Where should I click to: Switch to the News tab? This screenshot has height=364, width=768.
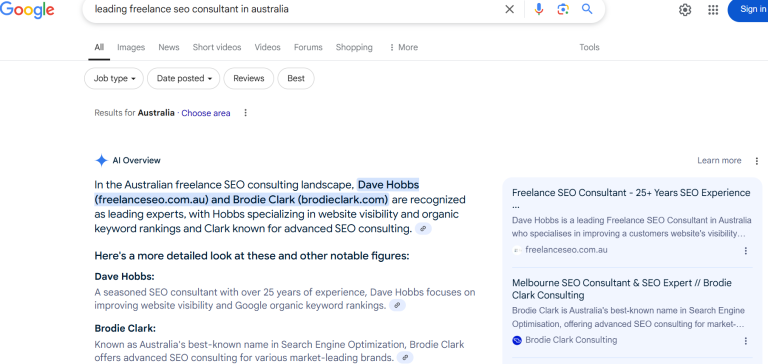tap(168, 48)
